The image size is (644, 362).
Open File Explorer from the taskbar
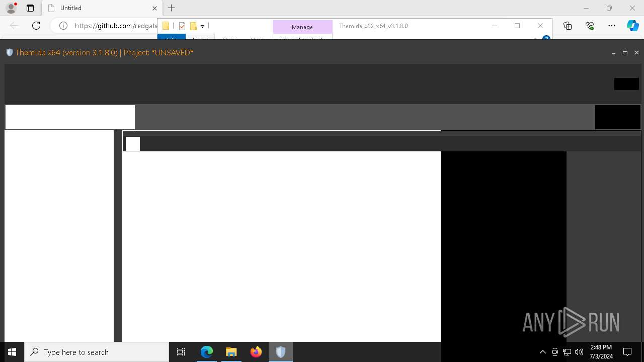coord(231,352)
